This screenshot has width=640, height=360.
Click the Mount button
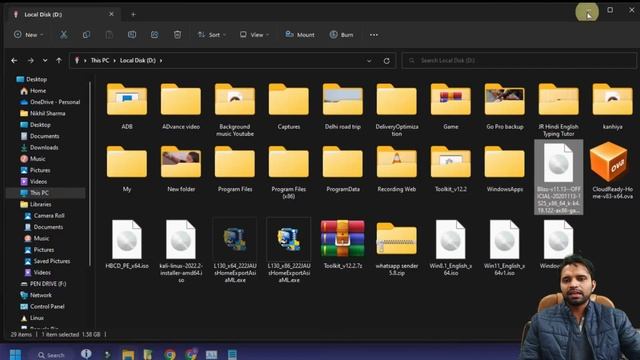[300, 35]
